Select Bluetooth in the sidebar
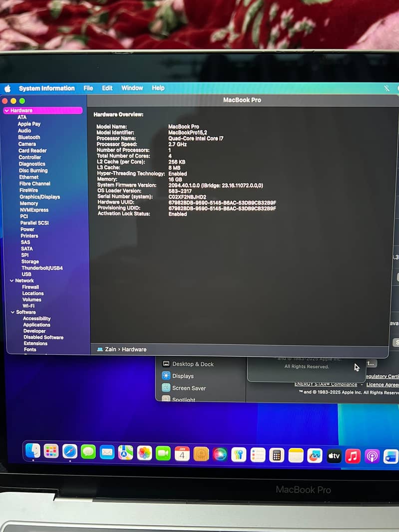The height and width of the screenshot is (532, 399). tap(29, 137)
